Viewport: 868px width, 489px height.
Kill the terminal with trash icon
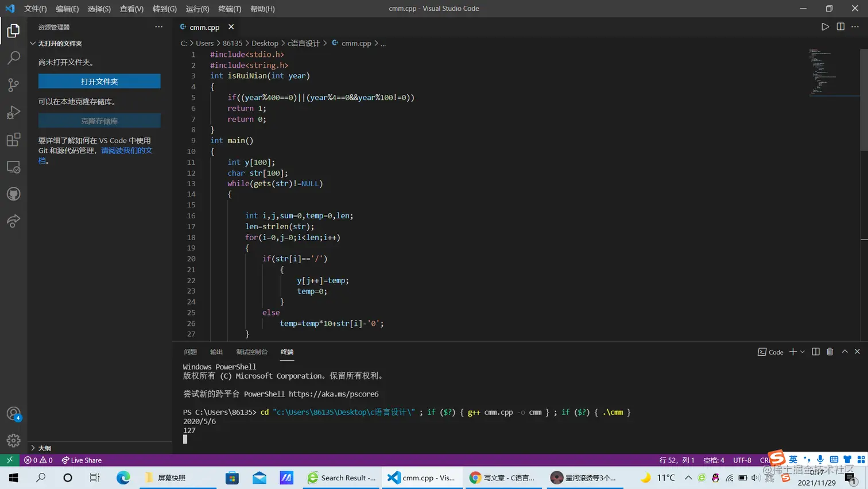[830, 352]
